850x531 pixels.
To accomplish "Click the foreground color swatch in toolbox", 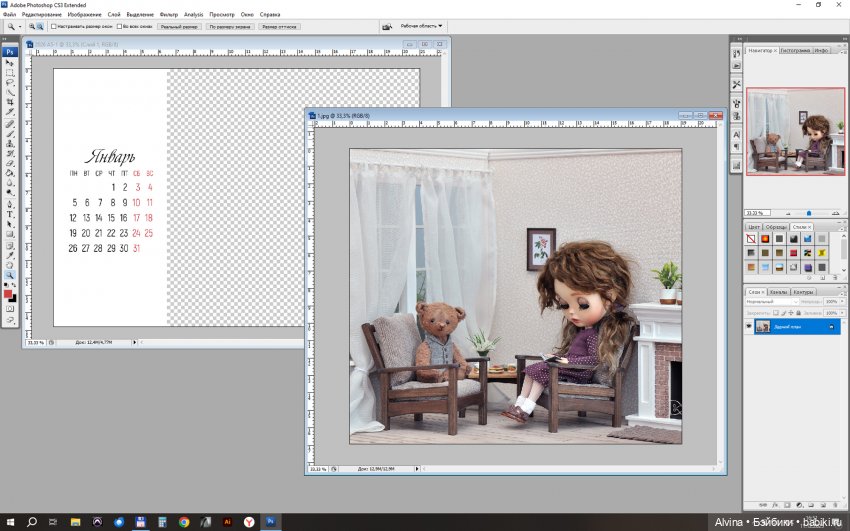I will pyautogui.click(x=8, y=293).
